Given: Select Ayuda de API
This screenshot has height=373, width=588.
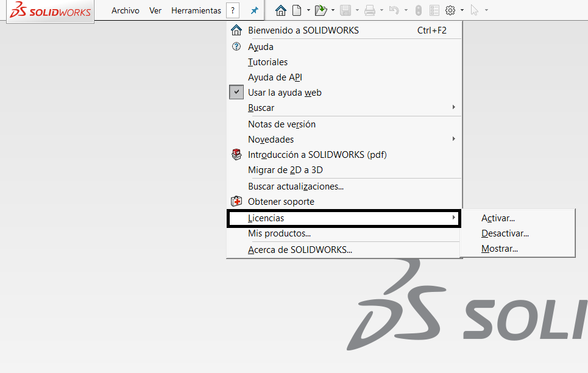Looking at the screenshot, I should (x=344, y=77).
